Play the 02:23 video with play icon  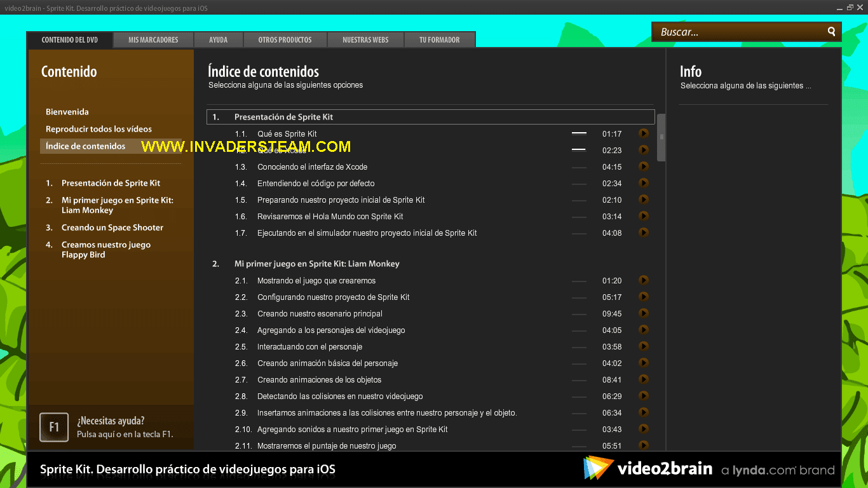point(644,150)
